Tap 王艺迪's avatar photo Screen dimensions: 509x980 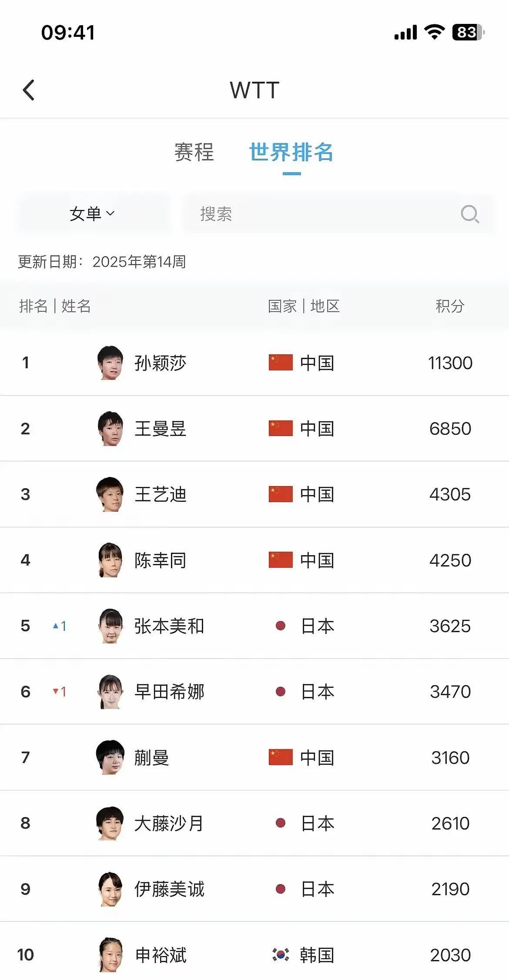coord(110,494)
